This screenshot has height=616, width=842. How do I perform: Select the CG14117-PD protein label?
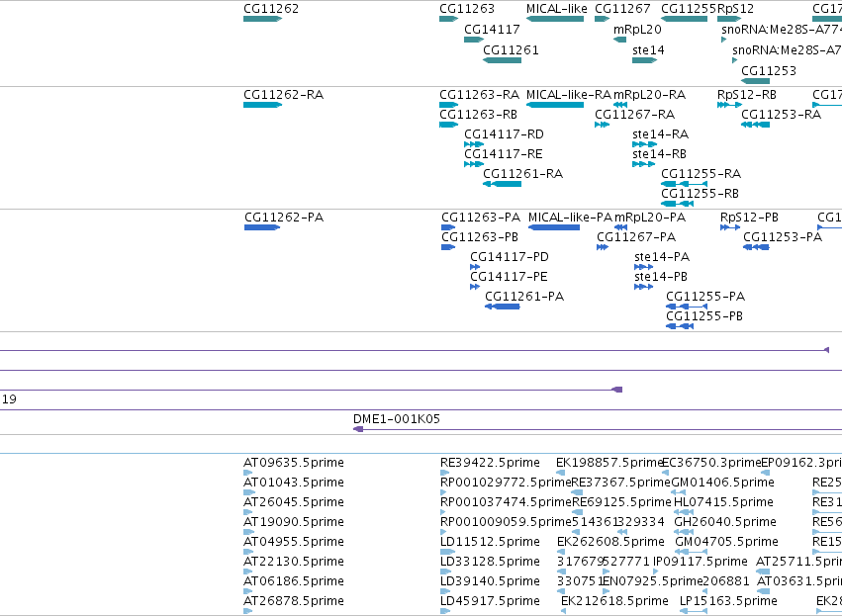[x=510, y=257]
